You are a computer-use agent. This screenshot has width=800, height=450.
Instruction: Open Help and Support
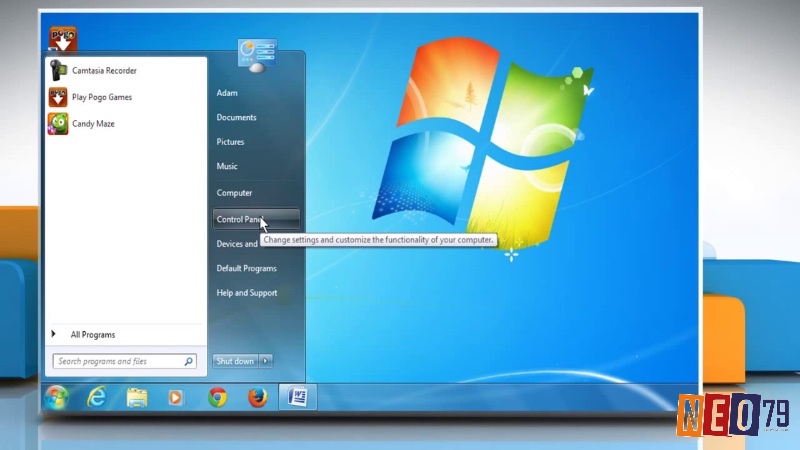(x=247, y=293)
